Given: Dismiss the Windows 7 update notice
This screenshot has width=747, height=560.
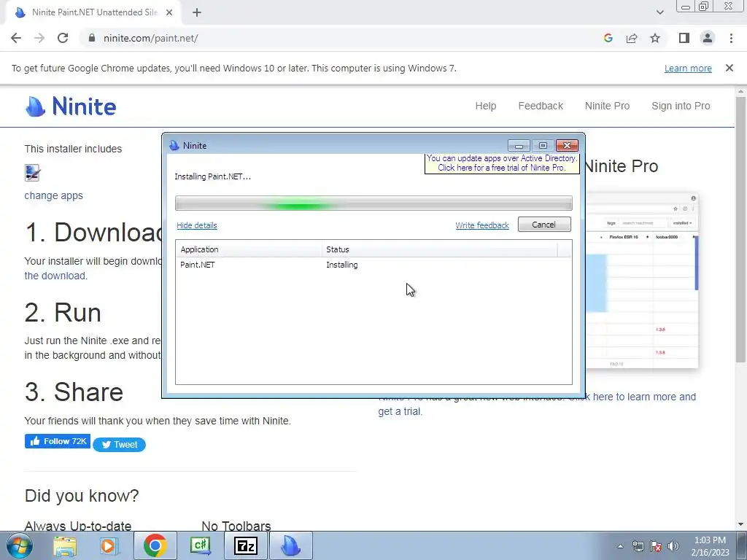Looking at the screenshot, I should (x=729, y=68).
